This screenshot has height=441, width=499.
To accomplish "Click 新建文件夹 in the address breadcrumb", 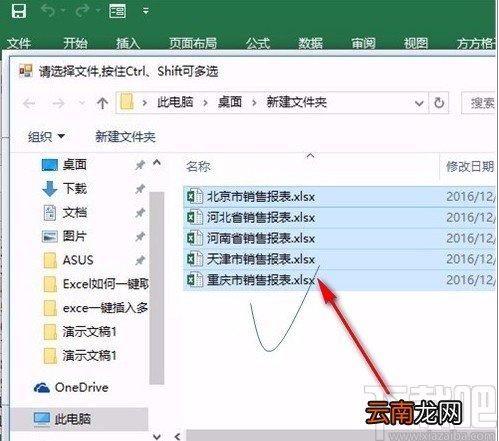I will [296, 102].
